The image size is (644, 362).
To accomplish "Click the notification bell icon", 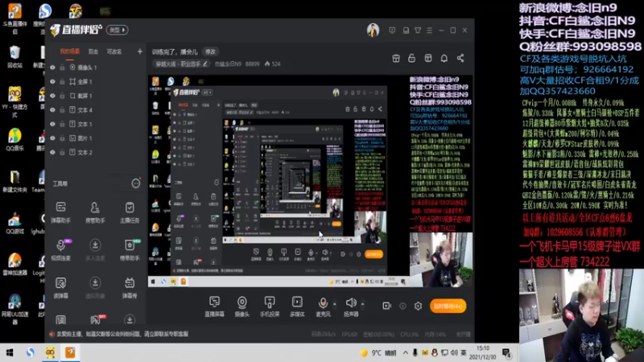I will pos(444,58).
